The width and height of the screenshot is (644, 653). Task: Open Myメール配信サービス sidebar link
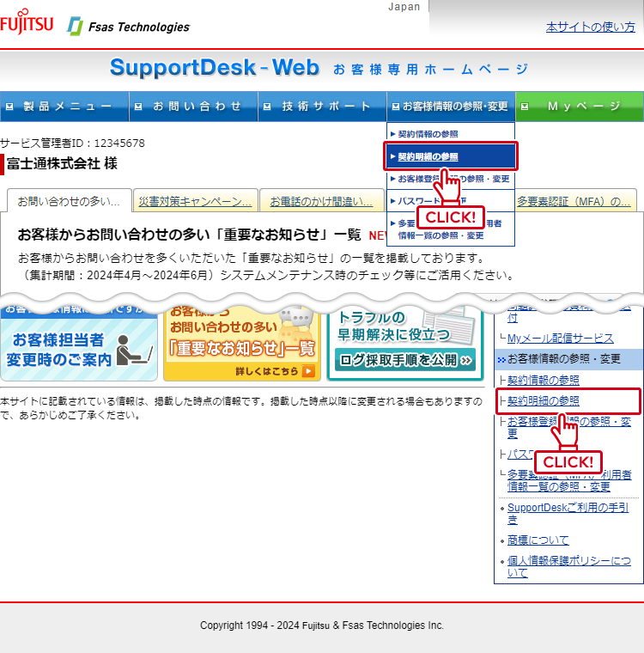click(561, 339)
